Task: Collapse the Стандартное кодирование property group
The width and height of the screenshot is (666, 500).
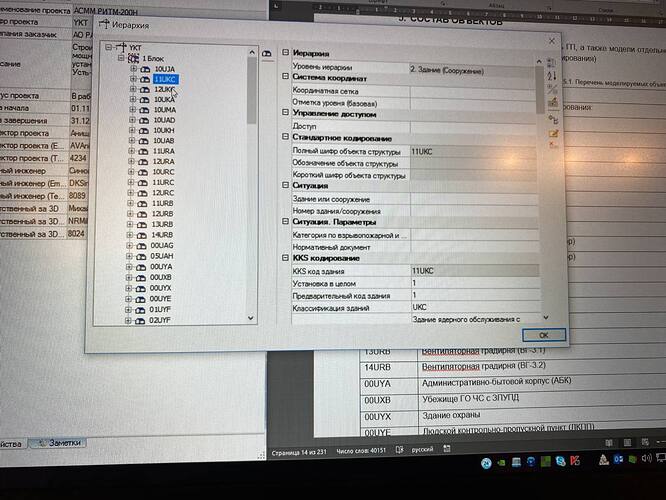Action: [286, 138]
